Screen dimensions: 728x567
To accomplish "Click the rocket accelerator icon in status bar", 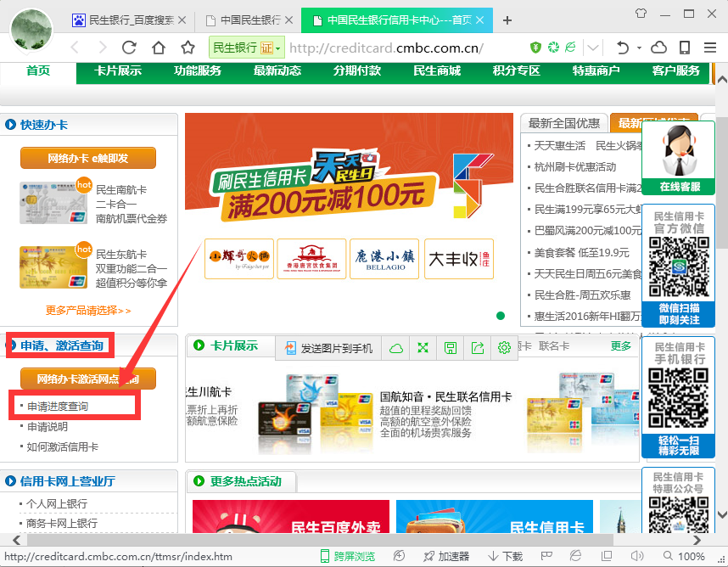I will point(428,556).
